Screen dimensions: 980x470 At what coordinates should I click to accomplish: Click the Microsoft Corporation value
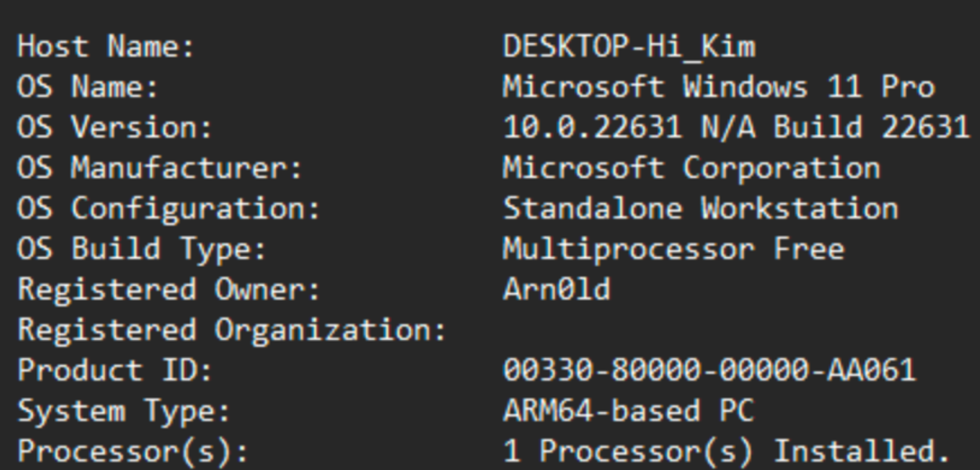[691, 168]
